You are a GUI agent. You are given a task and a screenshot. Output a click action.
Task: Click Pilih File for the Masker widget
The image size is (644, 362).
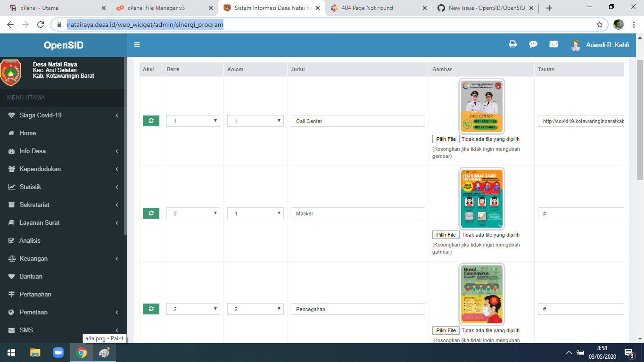click(445, 234)
